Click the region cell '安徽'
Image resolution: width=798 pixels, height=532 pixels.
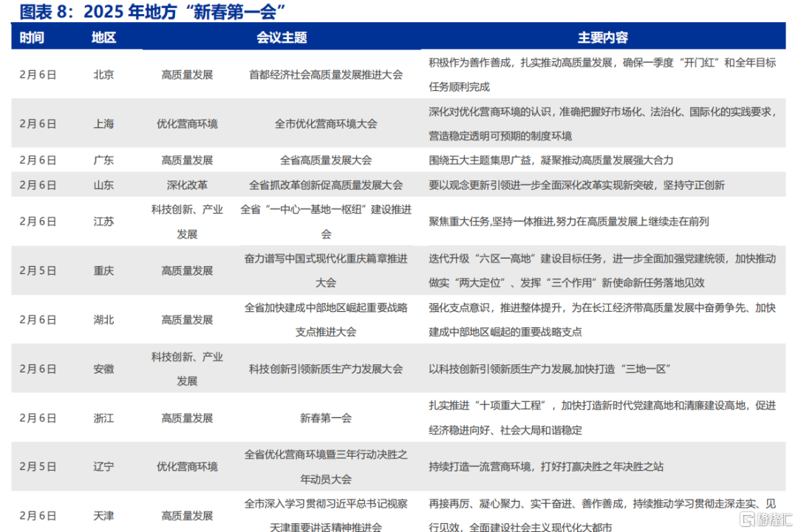coord(104,369)
